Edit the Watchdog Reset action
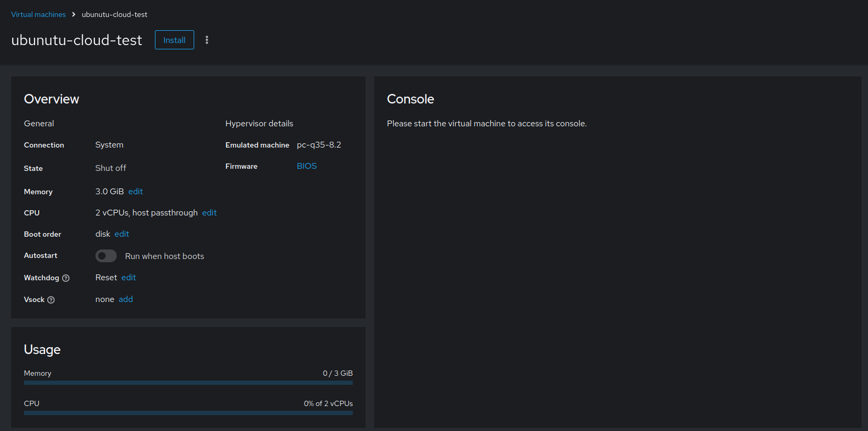The height and width of the screenshot is (431, 868). (128, 278)
